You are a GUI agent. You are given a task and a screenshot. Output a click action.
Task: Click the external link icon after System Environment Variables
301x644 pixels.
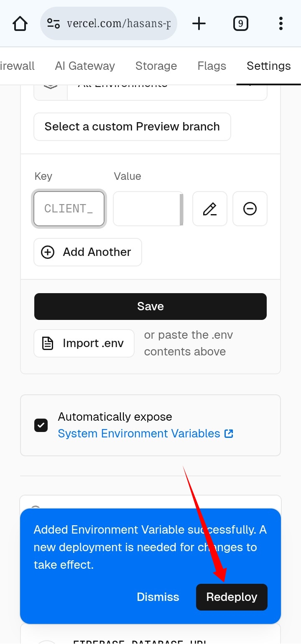pyautogui.click(x=229, y=434)
